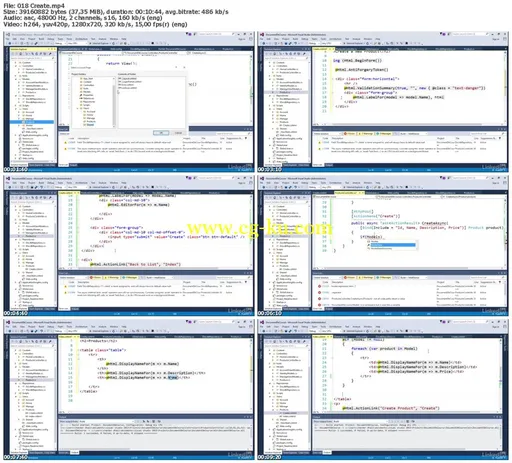Click the "@Html.AntiForgeryToken()" code line
512x463 pixels.
point(362,70)
